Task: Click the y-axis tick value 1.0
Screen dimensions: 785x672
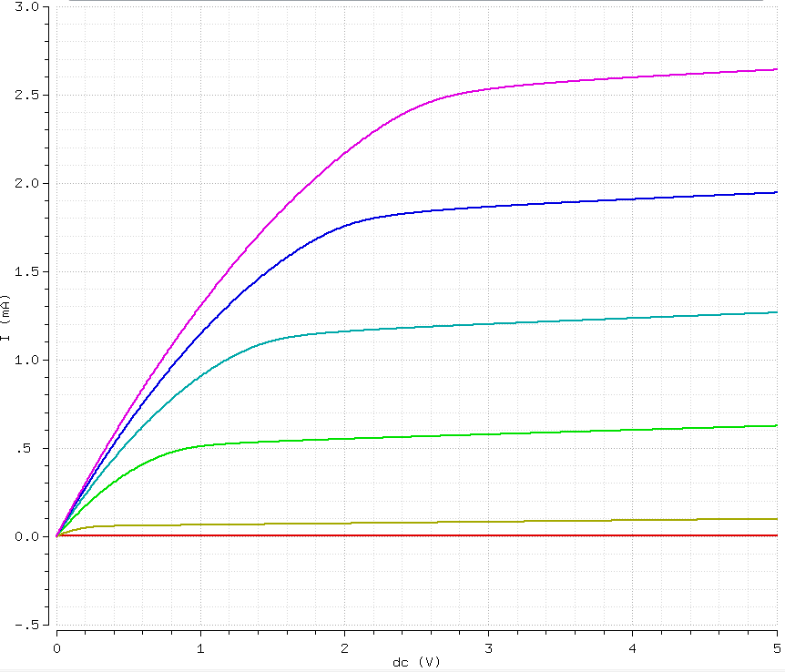Action: 27,360
